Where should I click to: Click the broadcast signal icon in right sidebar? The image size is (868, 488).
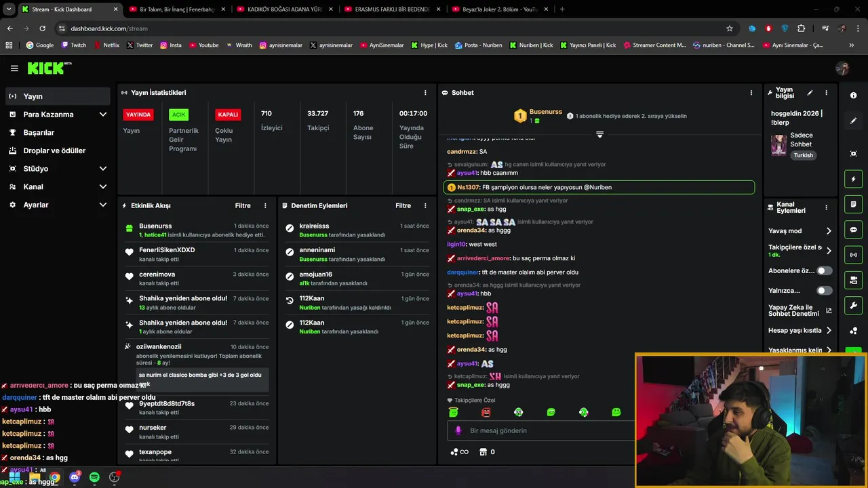click(x=853, y=255)
